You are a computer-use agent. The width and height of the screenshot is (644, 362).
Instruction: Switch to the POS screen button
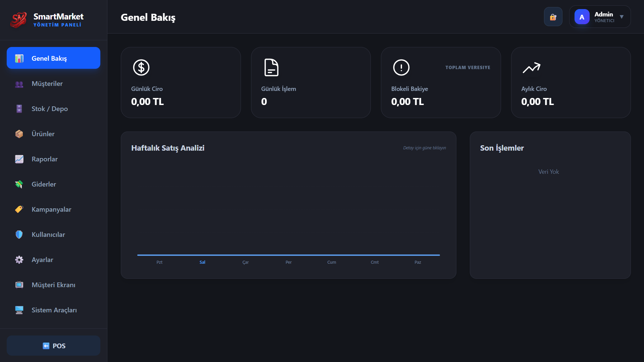pyautogui.click(x=53, y=346)
